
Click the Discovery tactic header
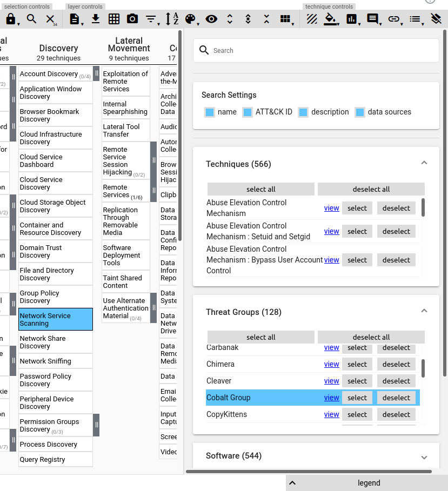tap(58, 48)
